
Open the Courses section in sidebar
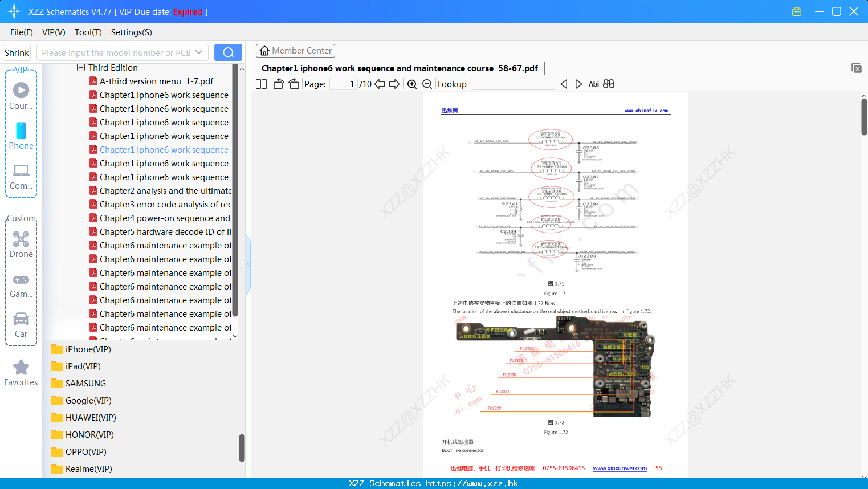[x=21, y=96]
